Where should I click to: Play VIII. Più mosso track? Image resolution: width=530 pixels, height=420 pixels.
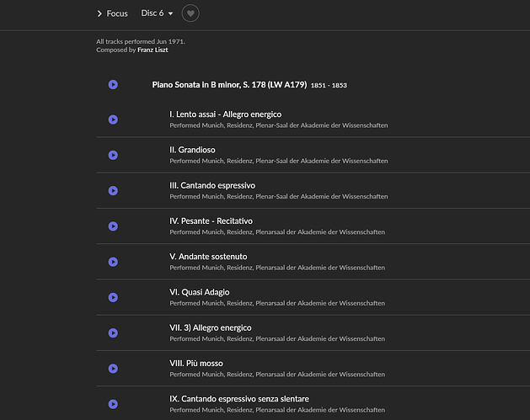[113, 369]
